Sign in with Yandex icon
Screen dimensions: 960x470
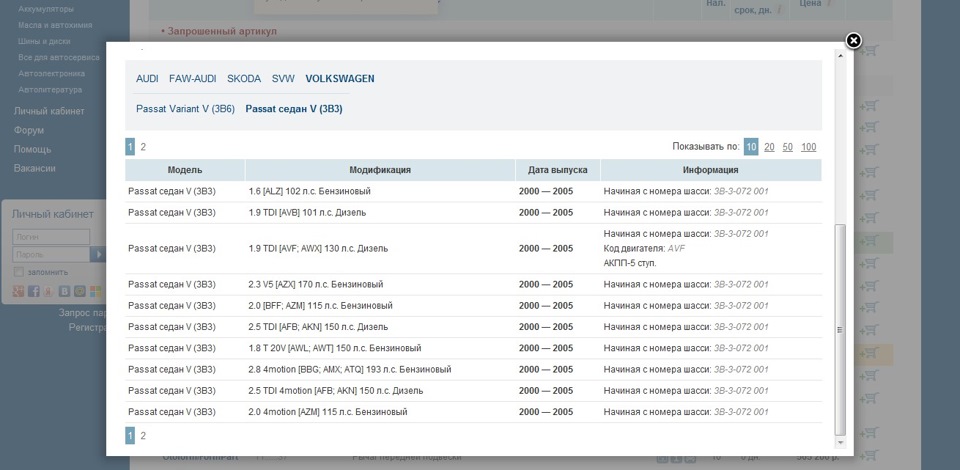point(48,291)
